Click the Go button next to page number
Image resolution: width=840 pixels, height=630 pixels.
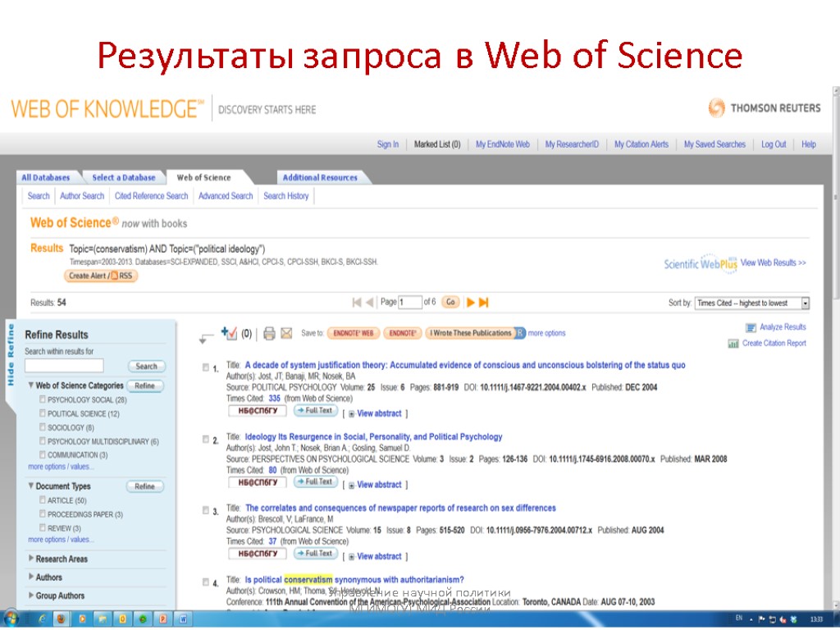[x=450, y=302]
